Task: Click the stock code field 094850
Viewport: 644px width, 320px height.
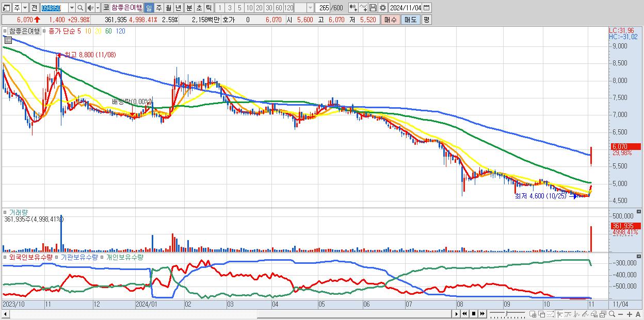Action: coord(54,8)
